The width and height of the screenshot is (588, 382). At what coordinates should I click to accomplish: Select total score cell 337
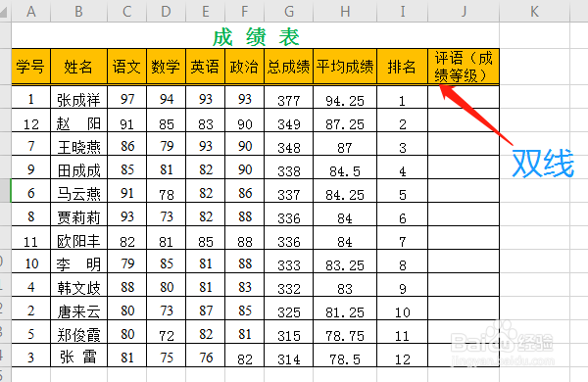tap(289, 191)
